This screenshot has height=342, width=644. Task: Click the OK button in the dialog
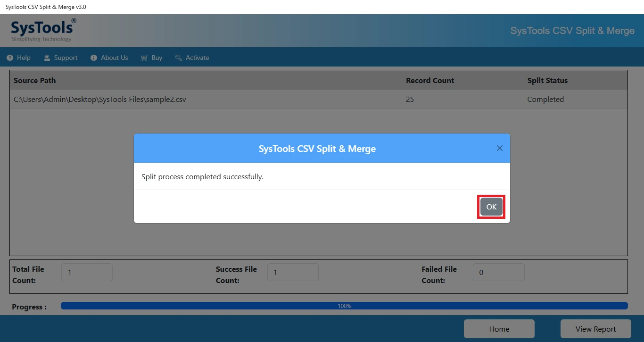pyautogui.click(x=491, y=207)
